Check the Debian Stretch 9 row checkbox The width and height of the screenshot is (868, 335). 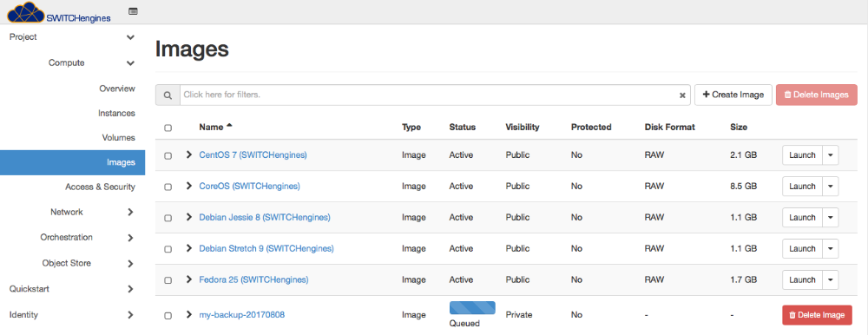tap(168, 249)
